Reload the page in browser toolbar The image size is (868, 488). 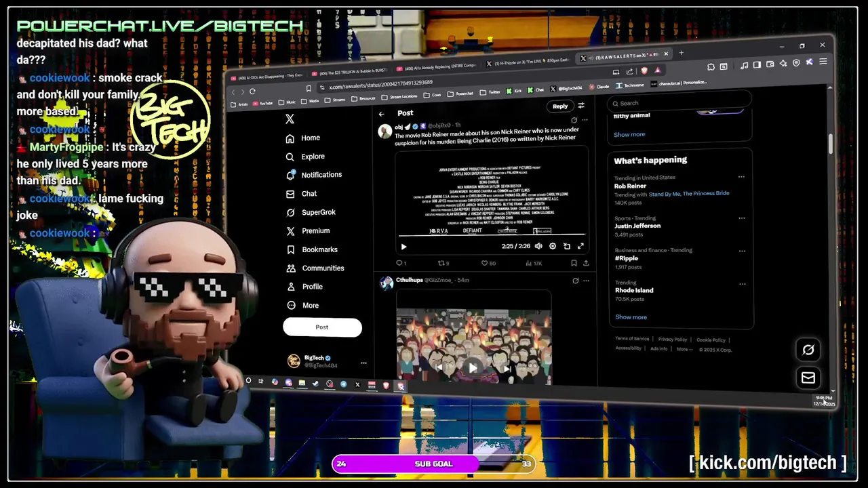click(252, 91)
